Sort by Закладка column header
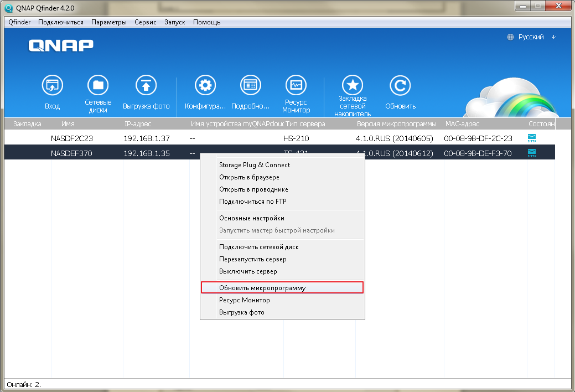Screen dimensions: 575x392 pyautogui.click(x=28, y=124)
